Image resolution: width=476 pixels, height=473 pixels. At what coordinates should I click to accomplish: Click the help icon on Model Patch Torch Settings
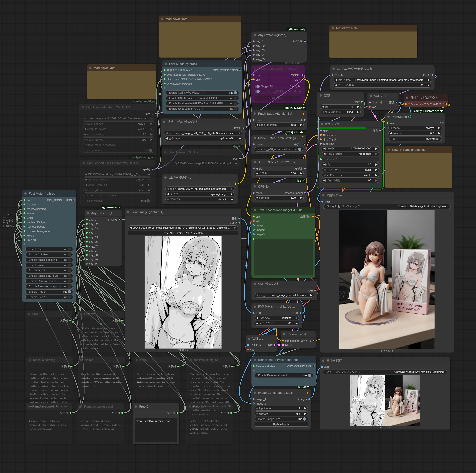[x=303, y=138]
